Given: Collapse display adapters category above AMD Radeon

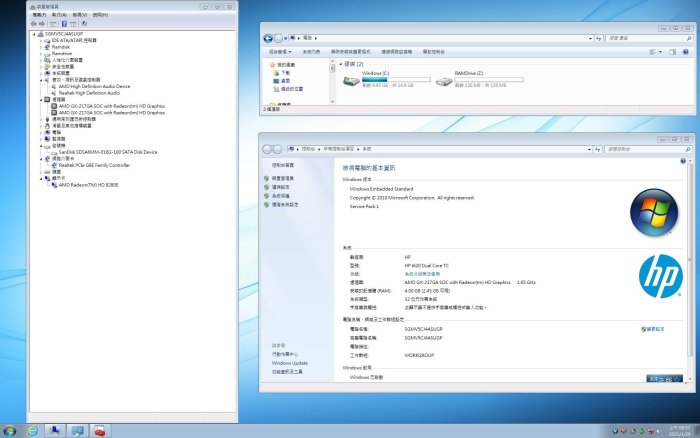Looking at the screenshot, I should pos(41,179).
